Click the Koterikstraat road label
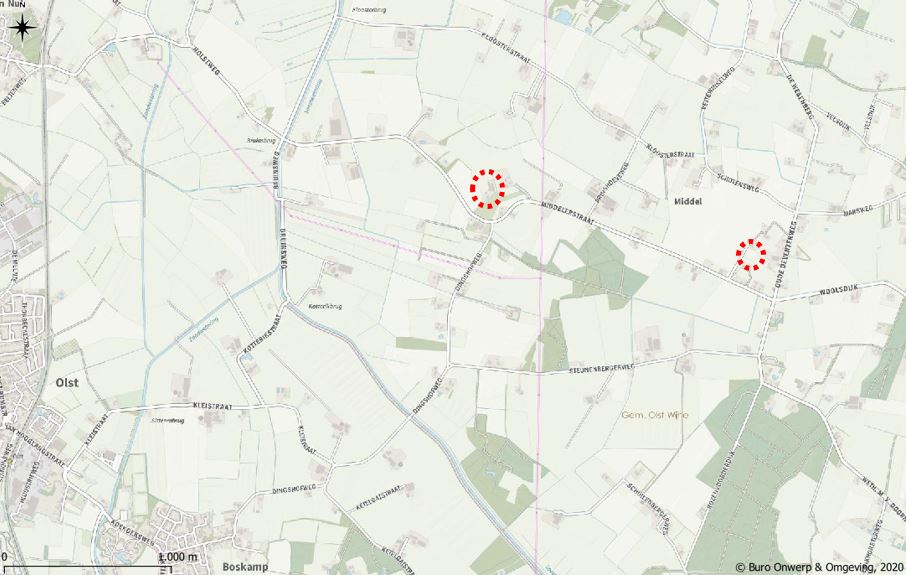This screenshot has width=907, height=575. pyautogui.click(x=261, y=334)
